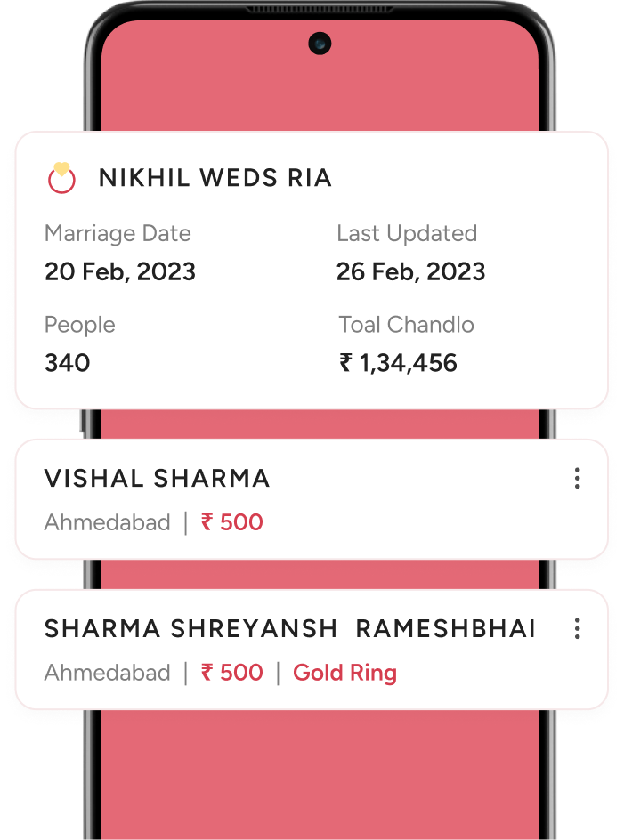Image resolution: width=624 pixels, height=840 pixels.
Task: Open the VISHAL SHARMA entry
Action: pyautogui.click(x=312, y=499)
